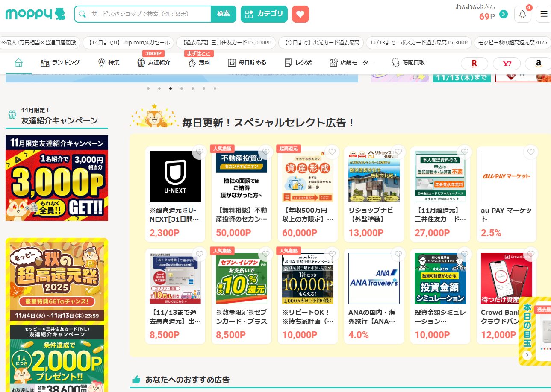Open the カテゴリ dropdown
Screen dimensions: 551x392
coord(264,14)
